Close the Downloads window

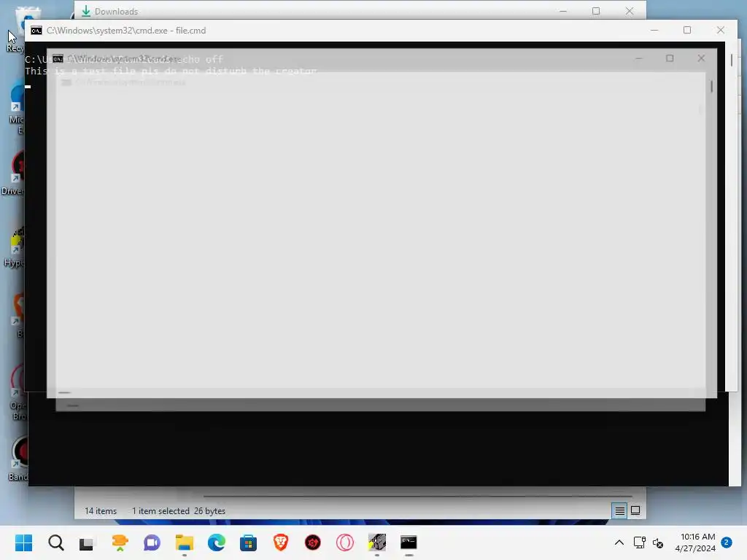[630, 11]
